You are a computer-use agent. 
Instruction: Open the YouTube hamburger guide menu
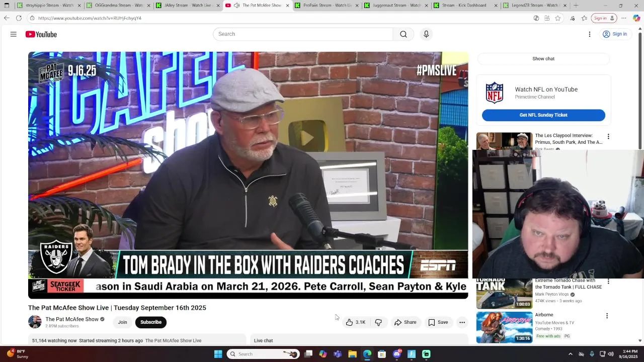coord(14,34)
